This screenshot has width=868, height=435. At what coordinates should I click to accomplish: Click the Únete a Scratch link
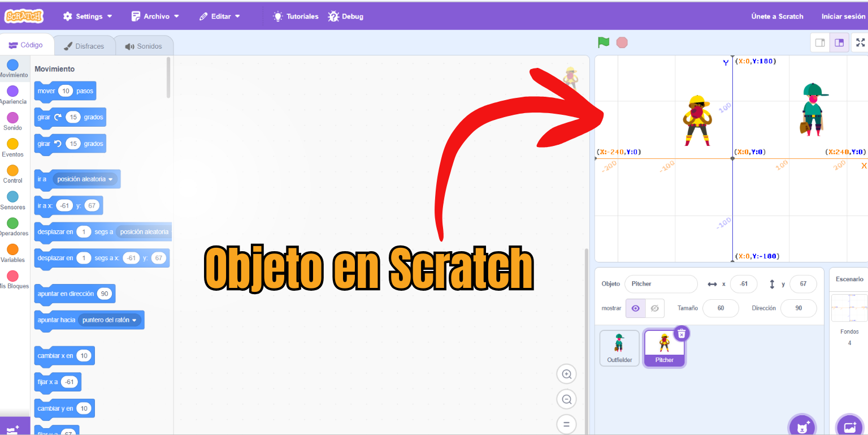[777, 16]
